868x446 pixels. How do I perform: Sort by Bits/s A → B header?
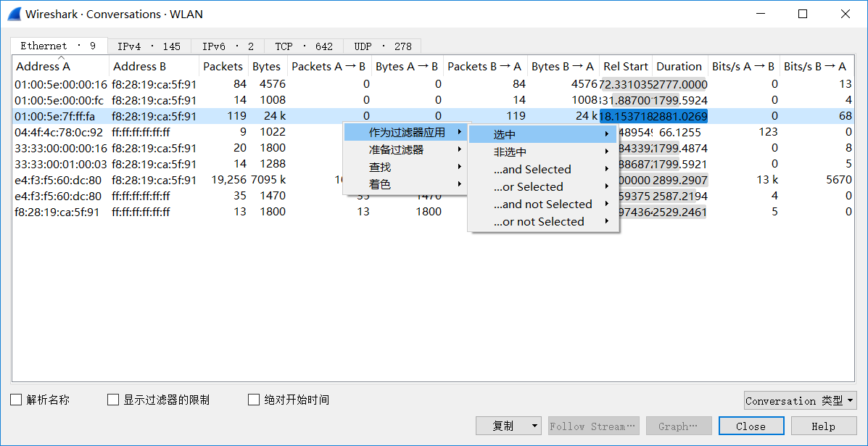pos(743,67)
